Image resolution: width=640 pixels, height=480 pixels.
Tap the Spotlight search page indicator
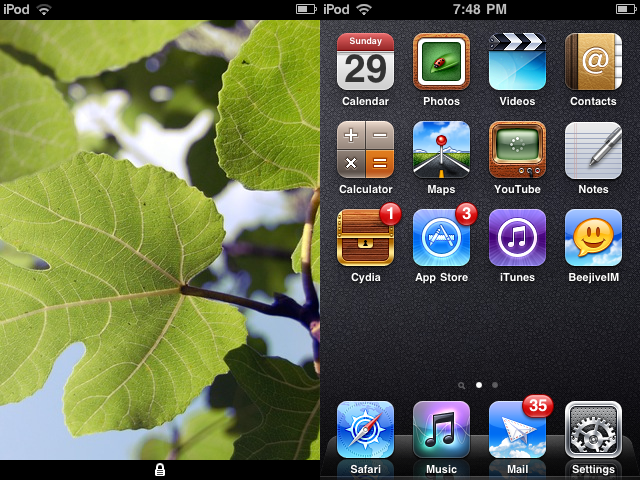[462, 385]
